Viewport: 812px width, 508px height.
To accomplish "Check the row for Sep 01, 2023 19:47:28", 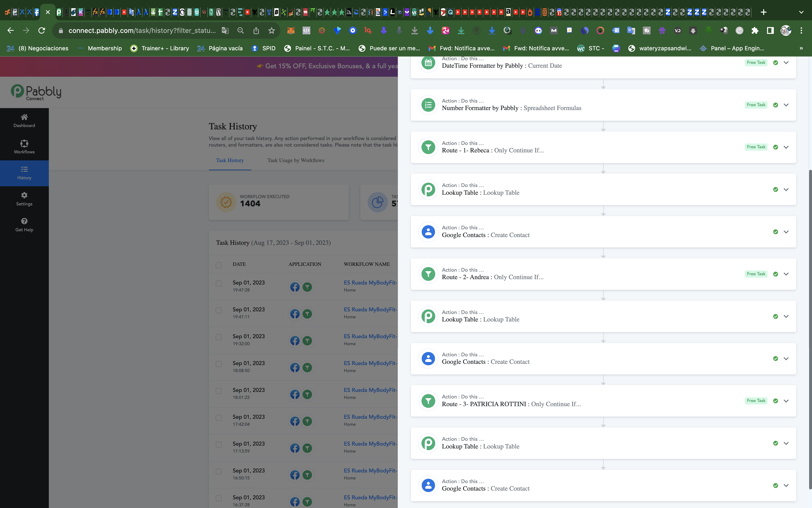I will click(x=219, y=283).
